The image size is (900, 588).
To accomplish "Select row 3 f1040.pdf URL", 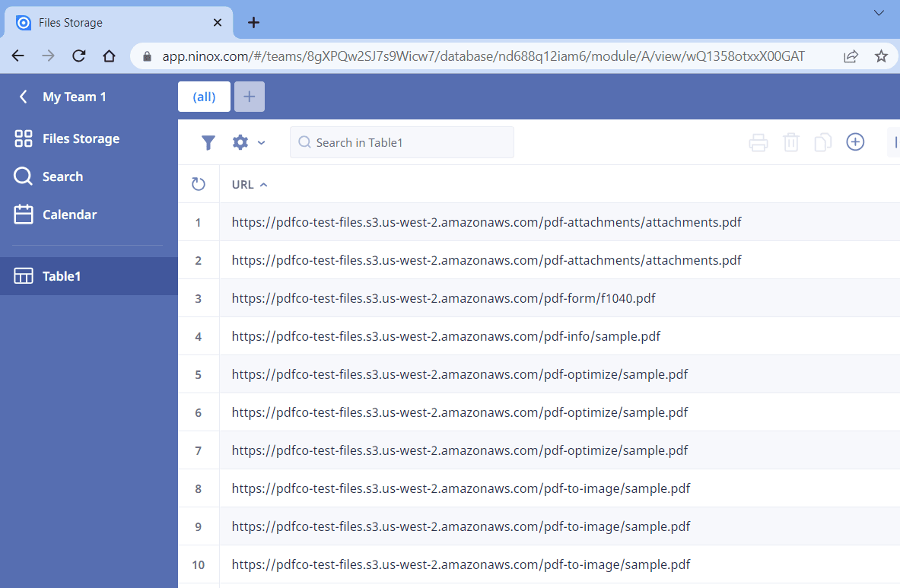I will click(x=443, y=298).
